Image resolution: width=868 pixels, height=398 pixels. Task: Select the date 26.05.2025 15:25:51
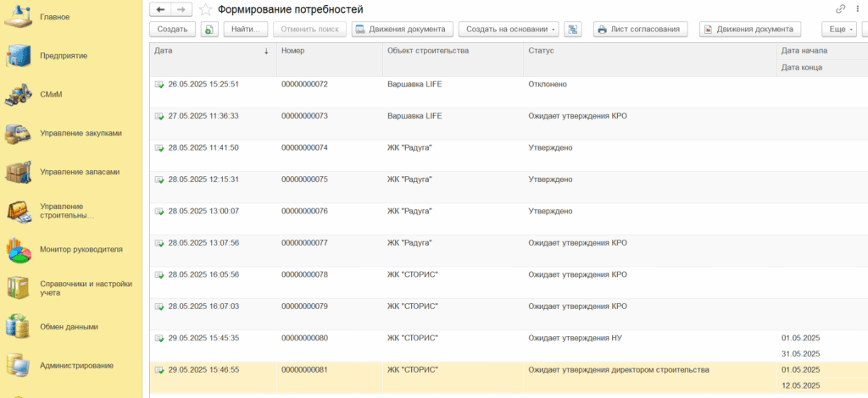[x=203, y=85]
